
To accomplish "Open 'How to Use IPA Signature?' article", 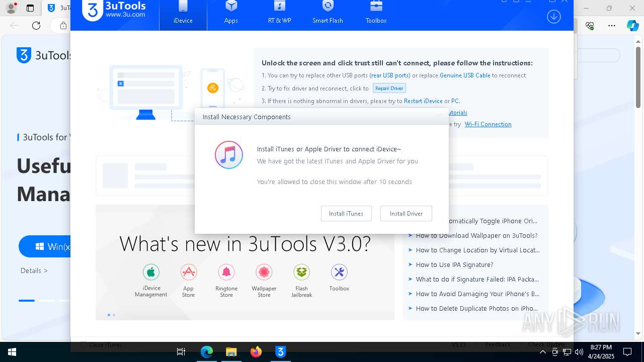I will pyautogui.click(x=454, y=264).
